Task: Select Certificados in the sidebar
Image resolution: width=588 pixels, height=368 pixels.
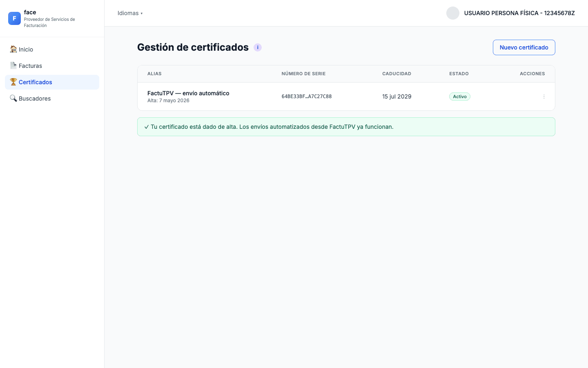Action: [x=52, y=82]
